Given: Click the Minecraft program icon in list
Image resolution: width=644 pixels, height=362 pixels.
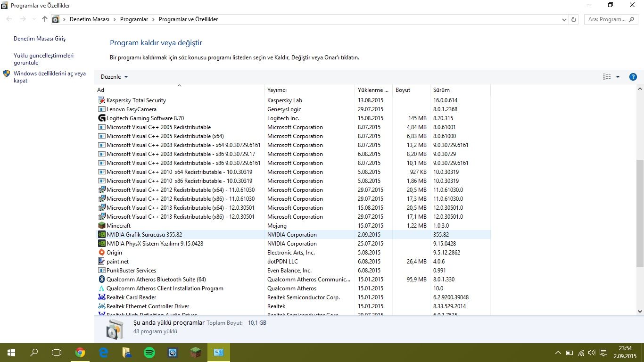Looking at the screenshot, I should coord(101,226).
